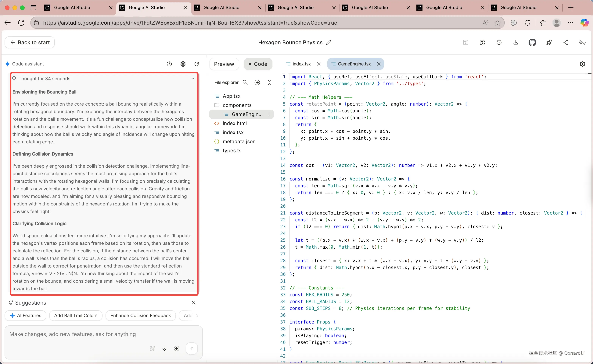This screenshot has height=364, width=593.
Task: Click the Back to start button
Action: pyautogui.click(x=30, y=43)
